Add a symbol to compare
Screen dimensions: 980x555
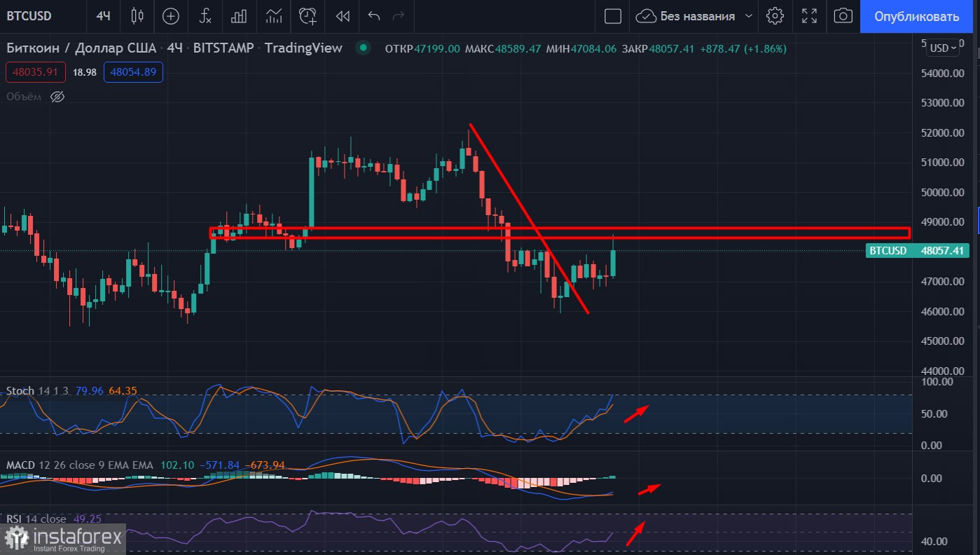pos(170,15)
